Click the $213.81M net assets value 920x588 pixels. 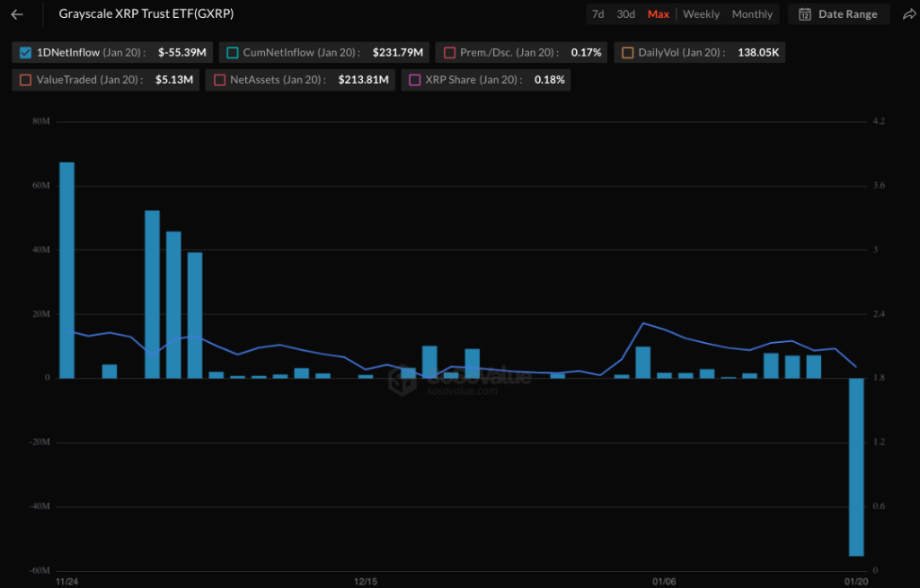tap(363, 80)
